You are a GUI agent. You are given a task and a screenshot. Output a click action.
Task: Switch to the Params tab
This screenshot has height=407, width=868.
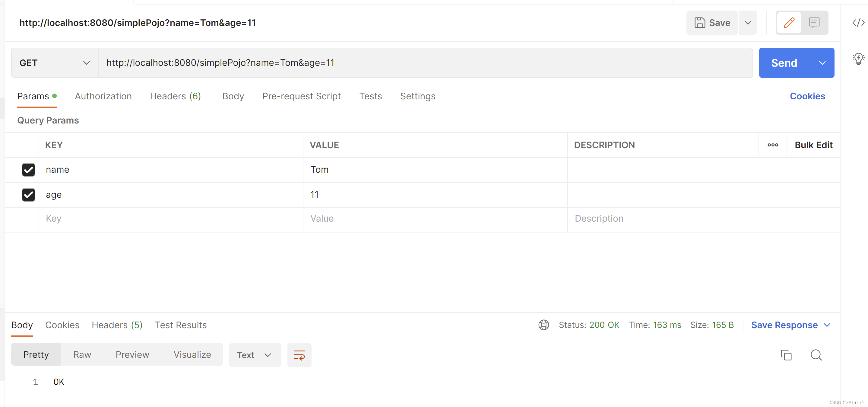point(37,96)
